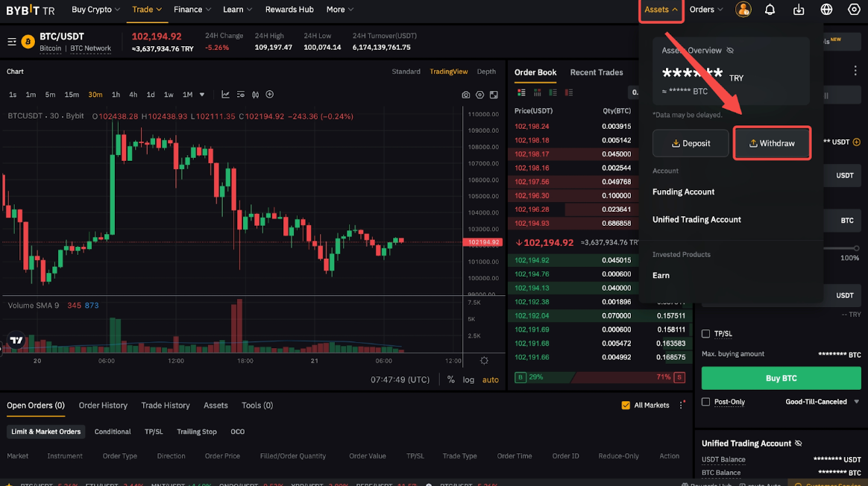The image size is (868, 486).
Task: Open more timeframes dropdown after 1M
Action: pyautogui.click(x=202, y=95)
